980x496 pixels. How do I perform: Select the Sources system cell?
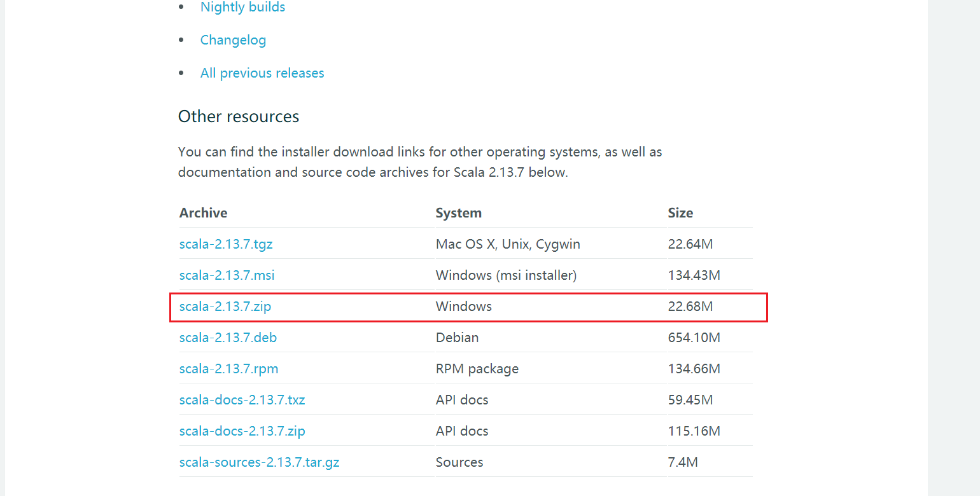pyautogui.click(x=459, y=462)
